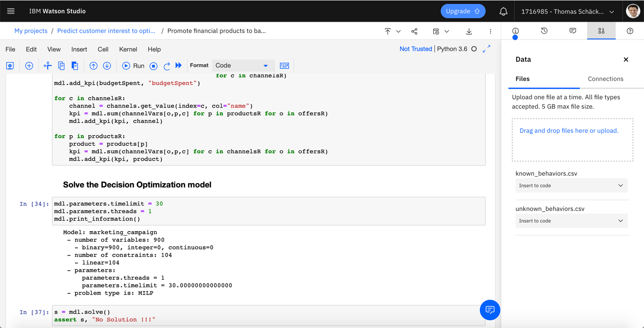Image resolution: width=644 pixels, height=328 pixels.
Task: Open the drag and drop file upload area
Action: click(572, 139)
